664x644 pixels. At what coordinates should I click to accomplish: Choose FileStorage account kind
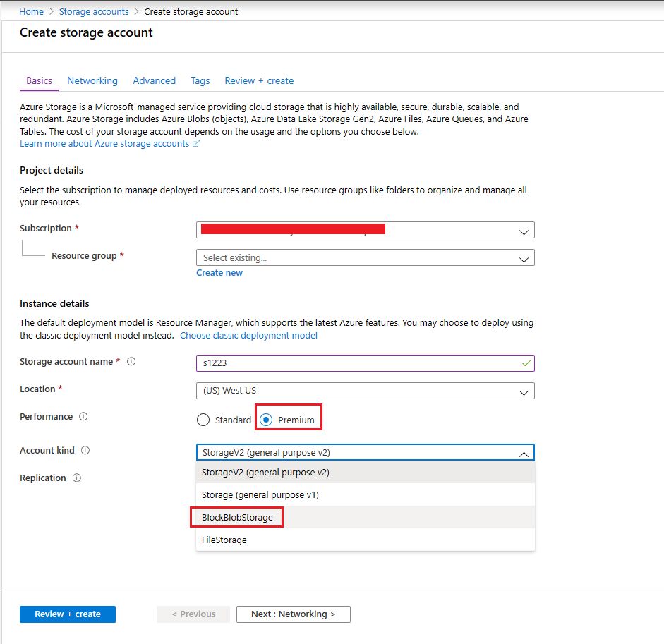365,540
